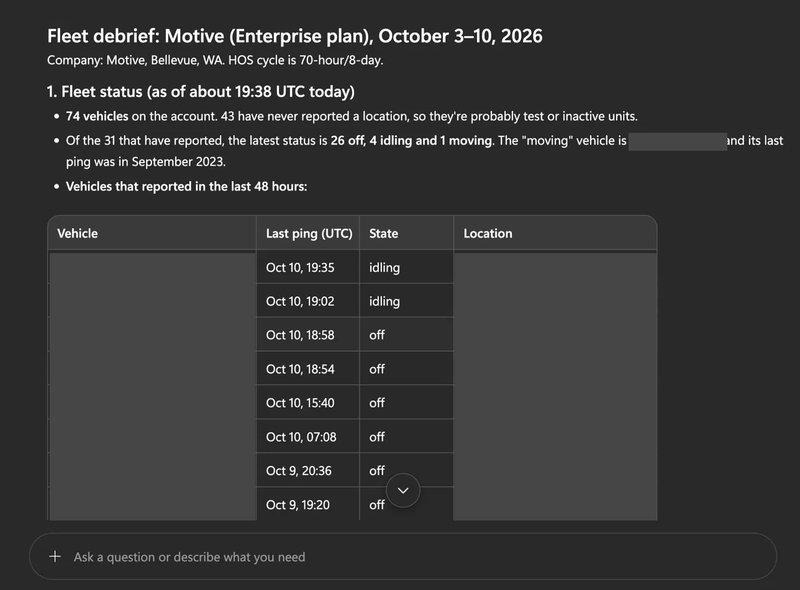Click the 'Fleet debrief: Motive' title heading
800x590 pixels.
pyautogui.click(x=294, y=36)
